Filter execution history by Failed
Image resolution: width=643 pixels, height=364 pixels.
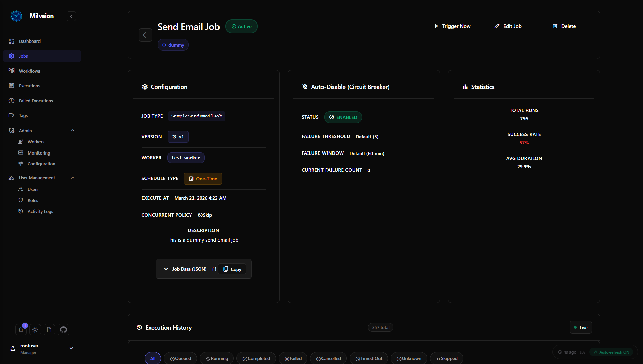coord(293,358)
